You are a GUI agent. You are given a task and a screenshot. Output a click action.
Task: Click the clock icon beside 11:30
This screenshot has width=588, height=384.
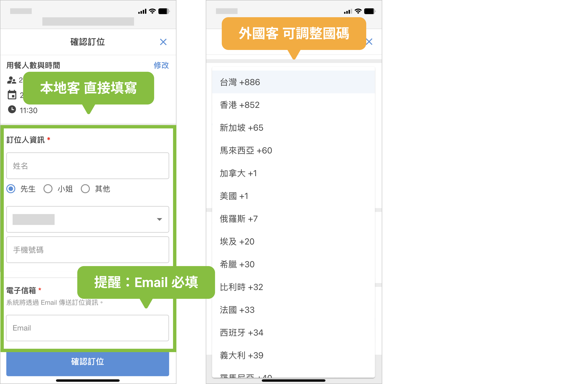tap(12, 109)
